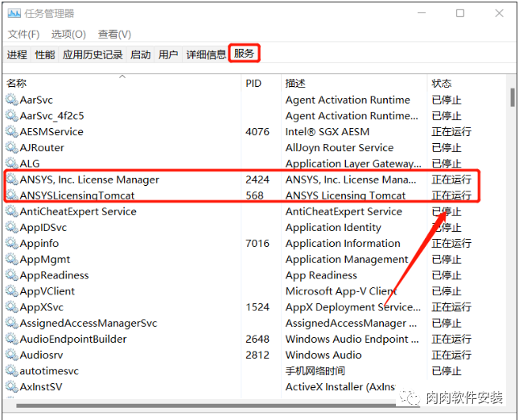Click the Intel® SGX AESM description
Viewport: 519px width, 420px height.
pos(327,131)
